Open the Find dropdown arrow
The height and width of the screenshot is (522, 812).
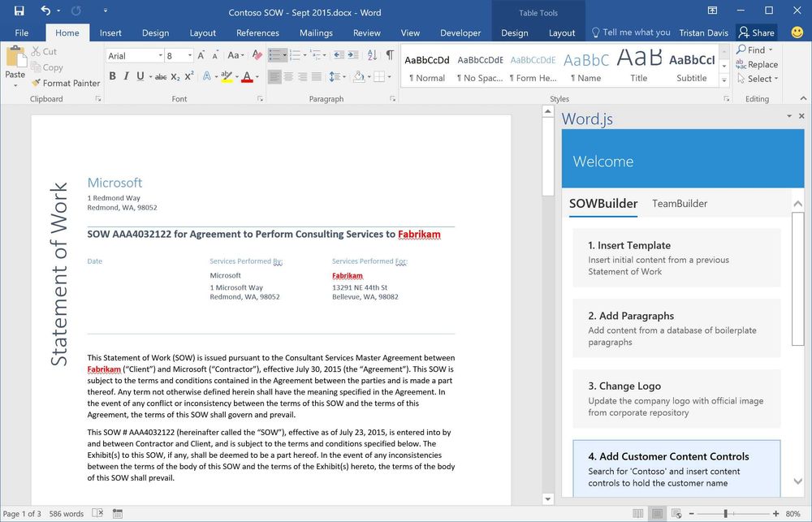pyautogui.click(x=771, y=50)
